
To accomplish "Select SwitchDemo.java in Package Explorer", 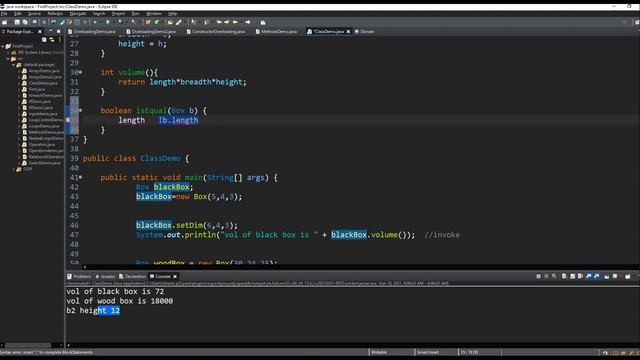I will [x=44, y=163].
